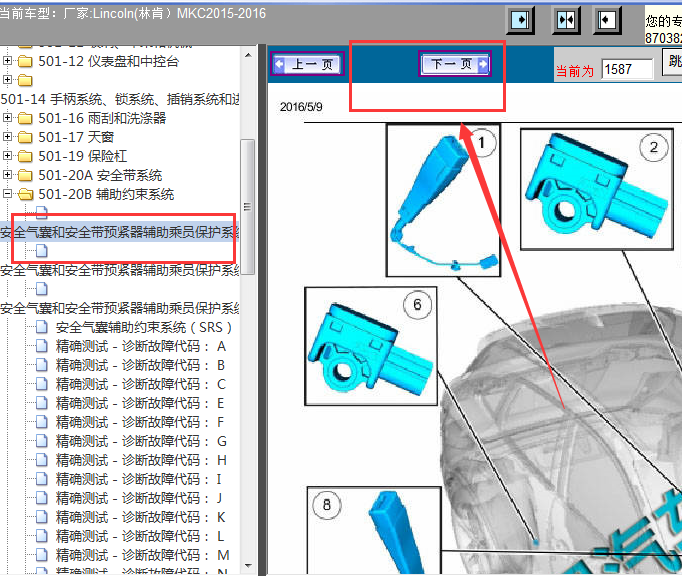
Task: Expand the 501-17 天窗 folder
Action: tap(7, 137)
